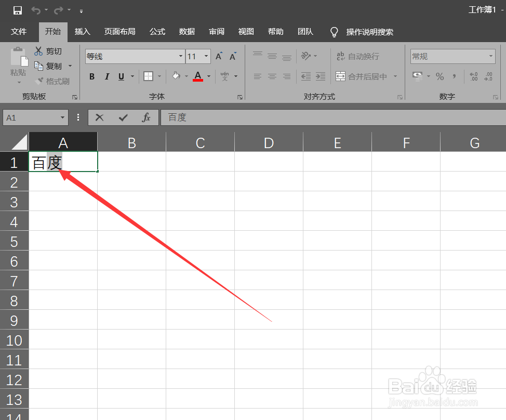This screenshot has width=506, height=420.
Task: Open the 文件 menu
Action: point(18,32)
